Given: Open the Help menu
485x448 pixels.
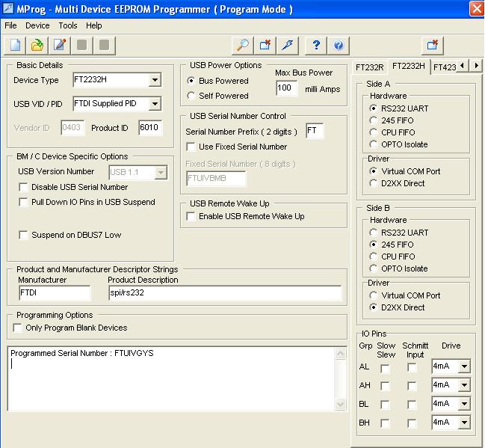Looking at the screenshot, I should pyautogui.click(x=93, y=25).
